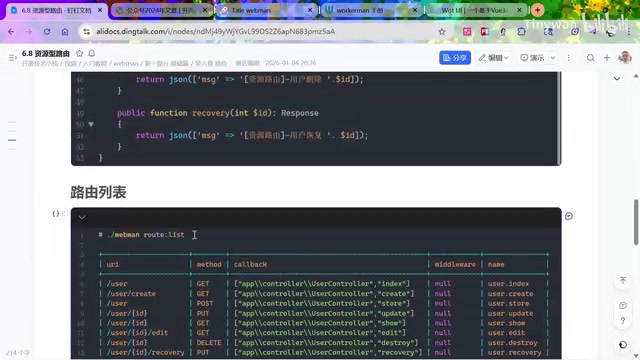Open the browser extensions puzzle icon
This screenshot has width=640, height=360.
(x=522, y=31)
